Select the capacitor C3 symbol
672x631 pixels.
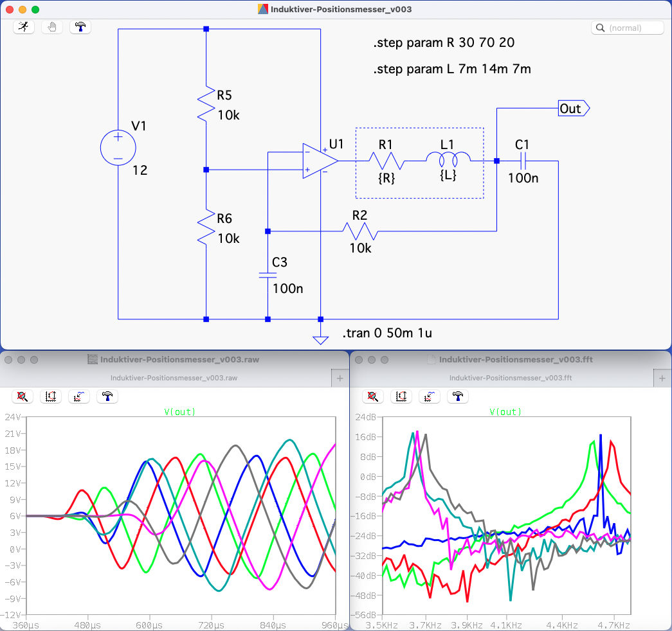pyautogui.click(x=268, y=275)
